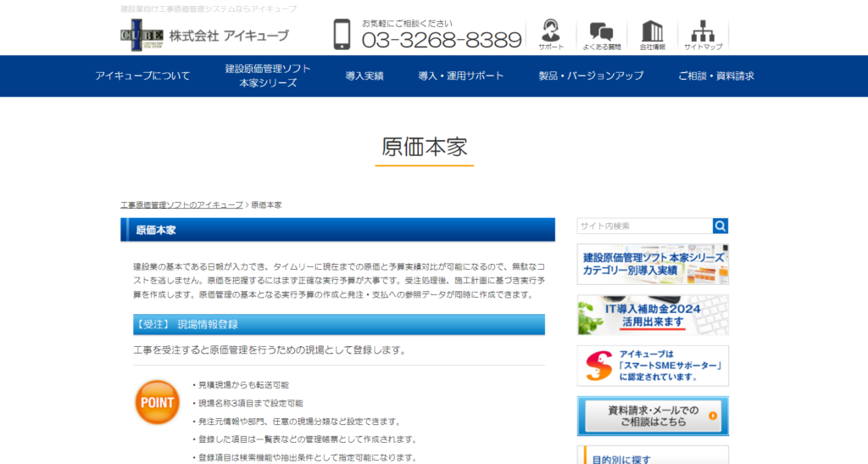
Task: Click bullet 登録した項目は一覧表などの管理帳票として作成されます
Action: [x=307, y=439]
